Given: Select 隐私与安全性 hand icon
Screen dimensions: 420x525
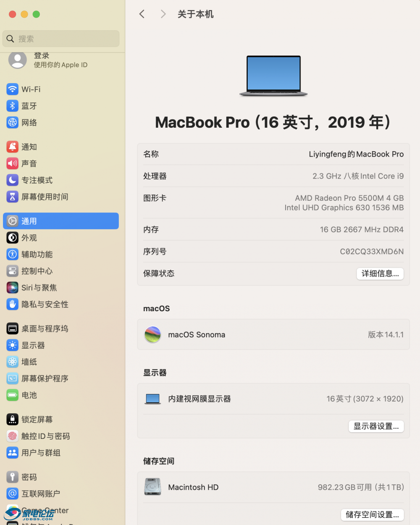Looking at the screenshot, I should [13, 304].
